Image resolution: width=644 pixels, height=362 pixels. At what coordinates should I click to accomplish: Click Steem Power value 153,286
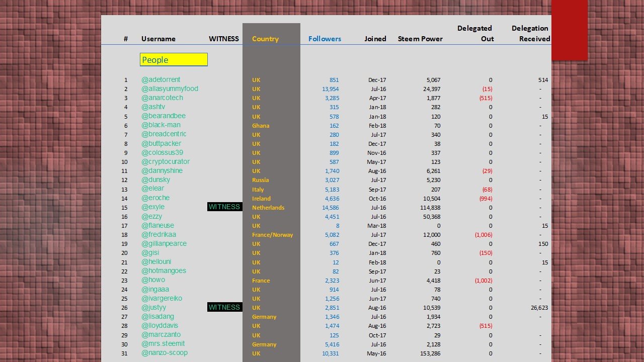(x=430, y=353)
